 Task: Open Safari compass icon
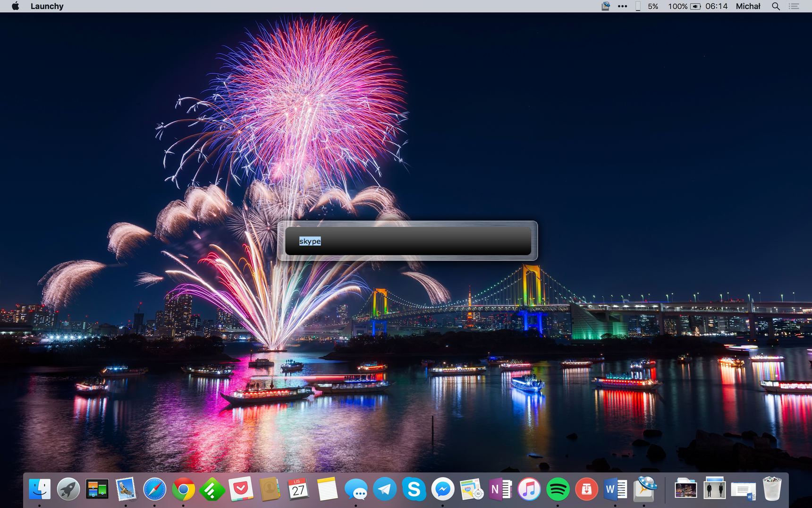155,489
